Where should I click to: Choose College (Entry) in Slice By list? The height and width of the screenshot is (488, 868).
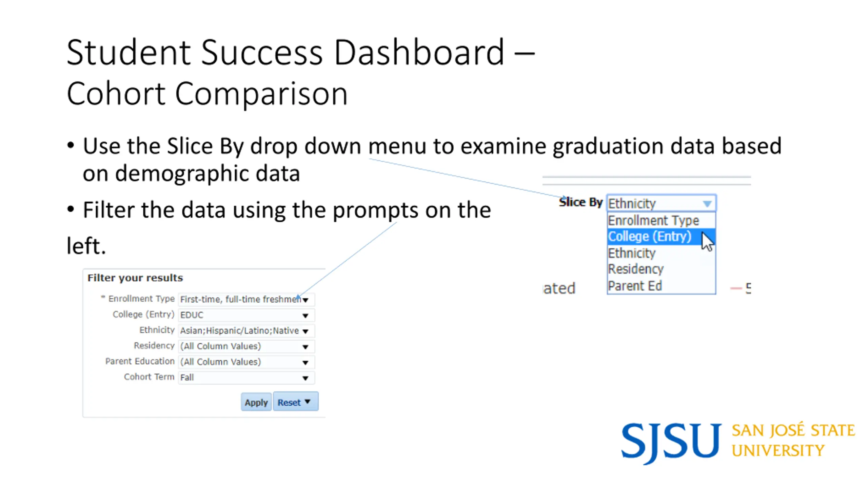(x=661, y=236)
